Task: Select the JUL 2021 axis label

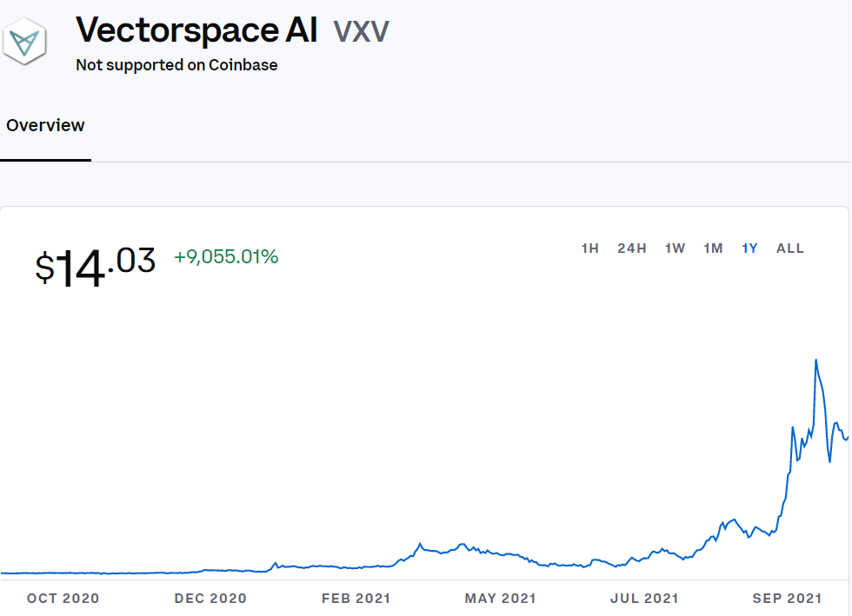Action: pos(643,598)
